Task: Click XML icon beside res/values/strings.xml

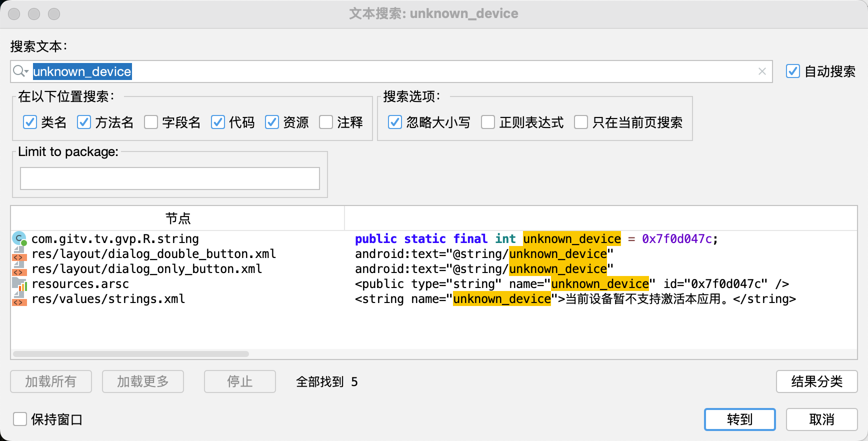Action: click(x=19, y=299)
